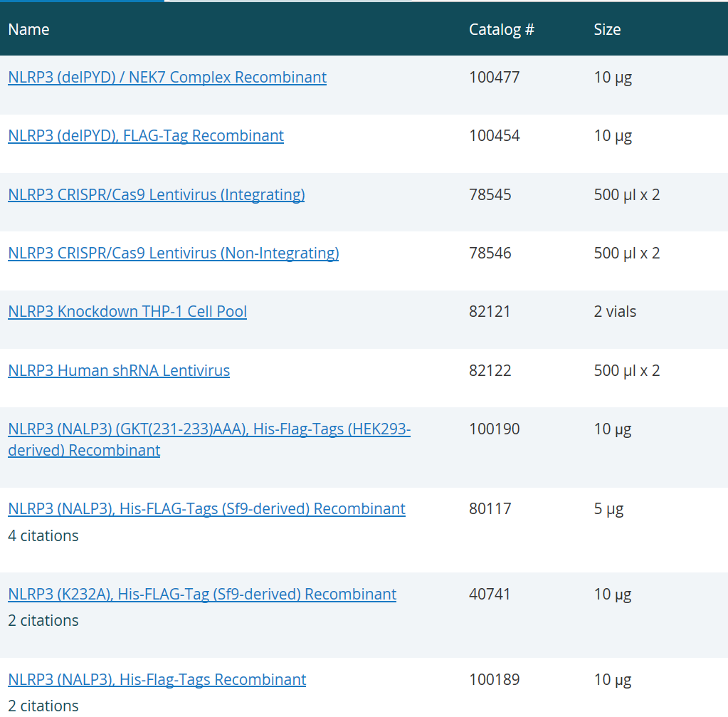Open NLRP3 (delPYD) / NEK7 Complex Recombinant link
This screenshot has width=728, height=717.
[x=167, y=77]
